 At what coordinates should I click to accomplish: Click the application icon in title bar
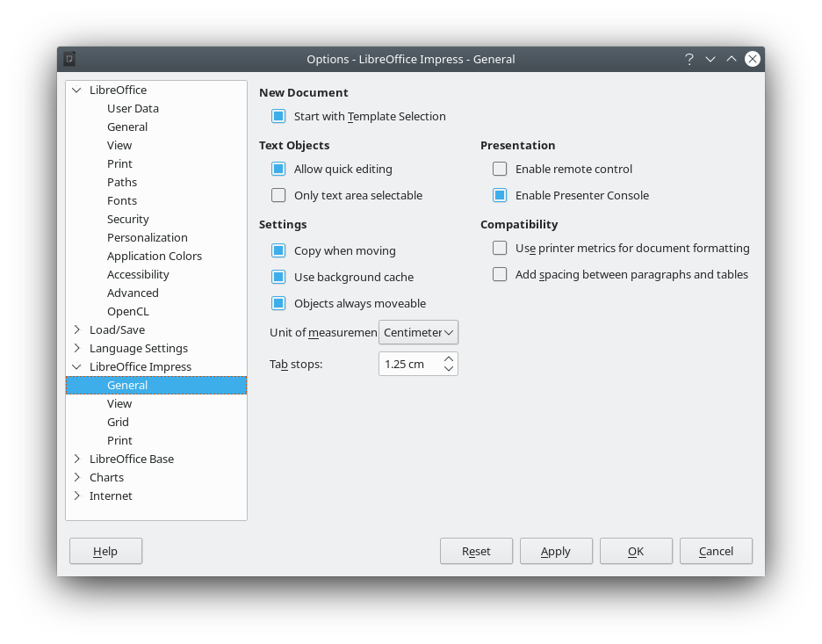pyautogui.click(x=69, y=59)
